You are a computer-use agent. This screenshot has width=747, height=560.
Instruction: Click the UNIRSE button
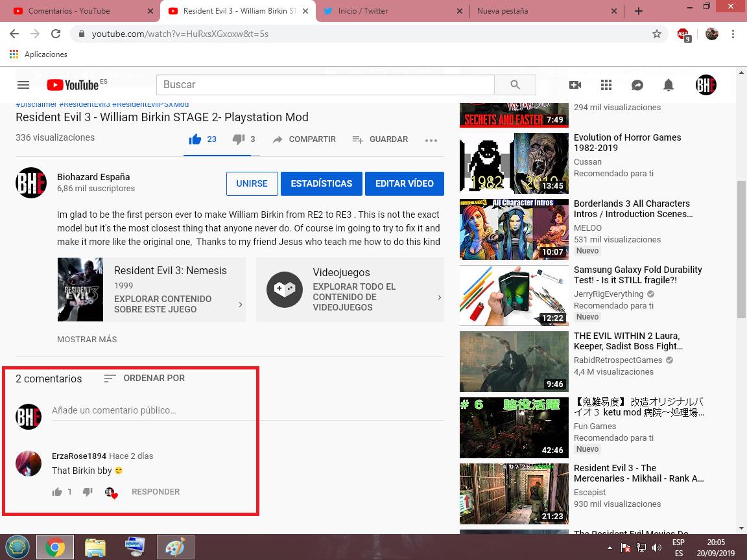[x=252, y=183]
